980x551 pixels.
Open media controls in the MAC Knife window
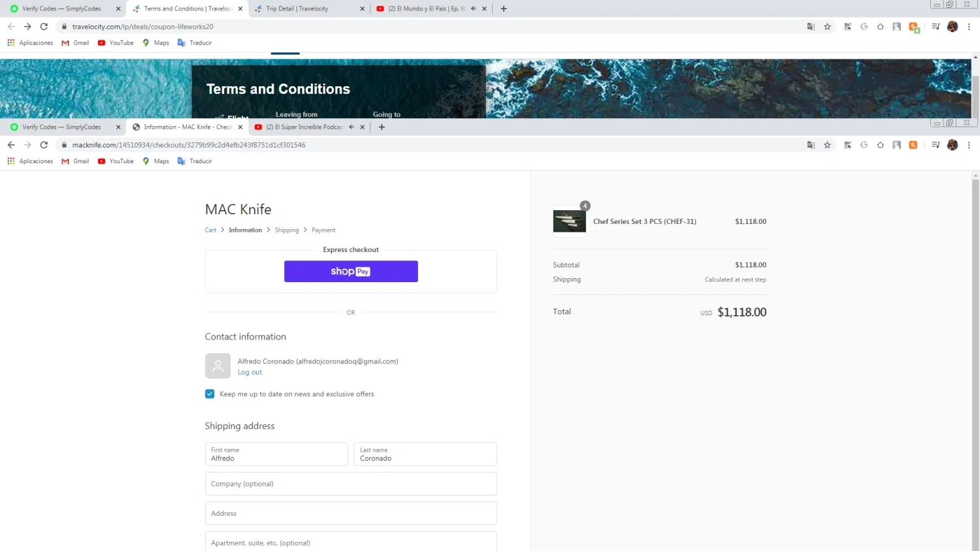pyautogui.click(x=936, y=145)
